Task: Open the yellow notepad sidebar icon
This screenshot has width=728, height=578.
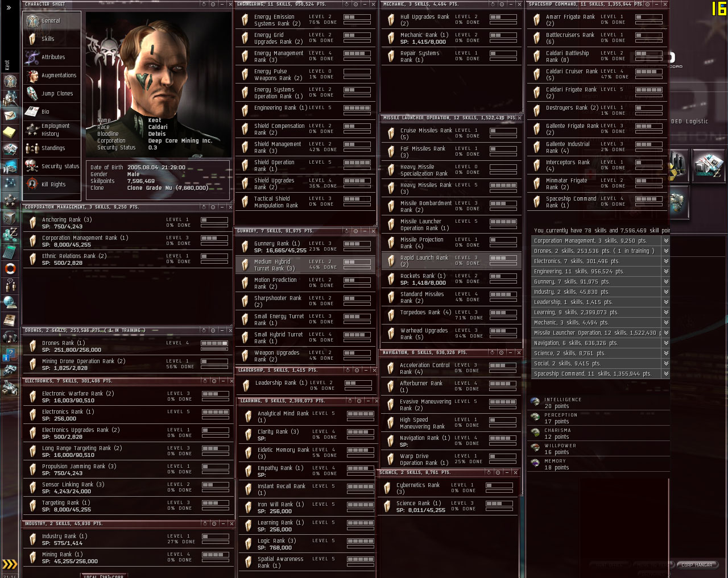Action: pos(10,132)
